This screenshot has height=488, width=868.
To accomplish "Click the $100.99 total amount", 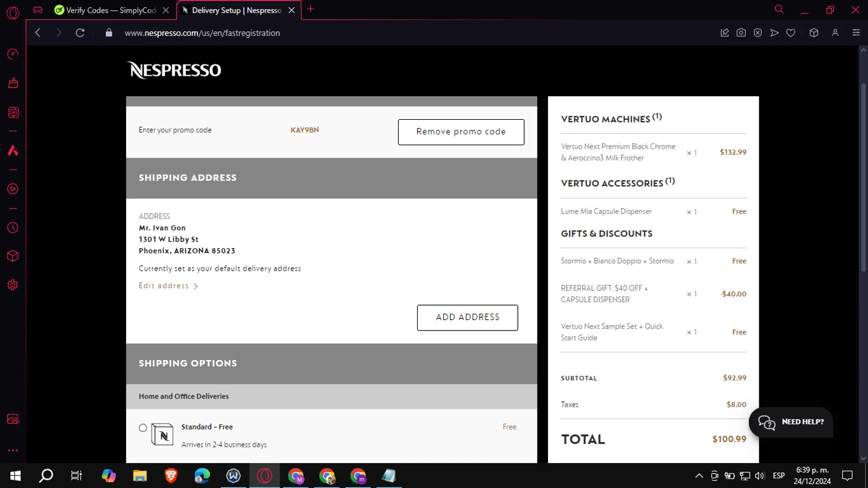I will [729, 439].
